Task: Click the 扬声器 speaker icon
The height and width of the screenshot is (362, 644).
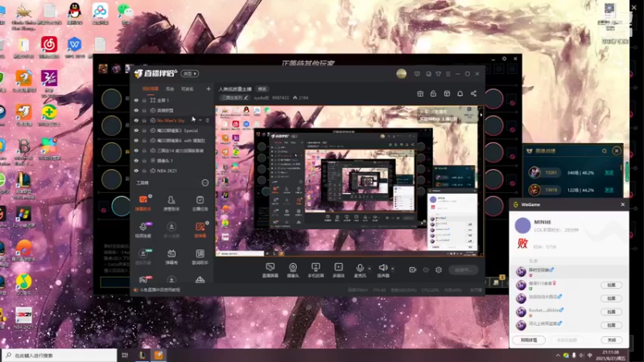Action: tap(383, 268)
